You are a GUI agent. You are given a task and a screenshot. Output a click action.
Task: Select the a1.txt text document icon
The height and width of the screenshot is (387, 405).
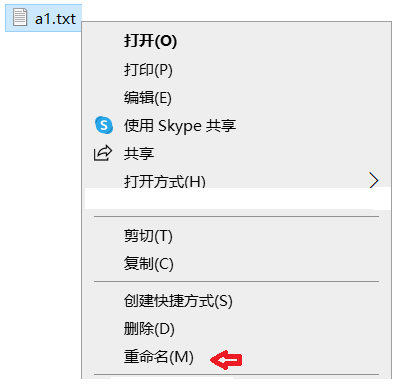point(20,17)
